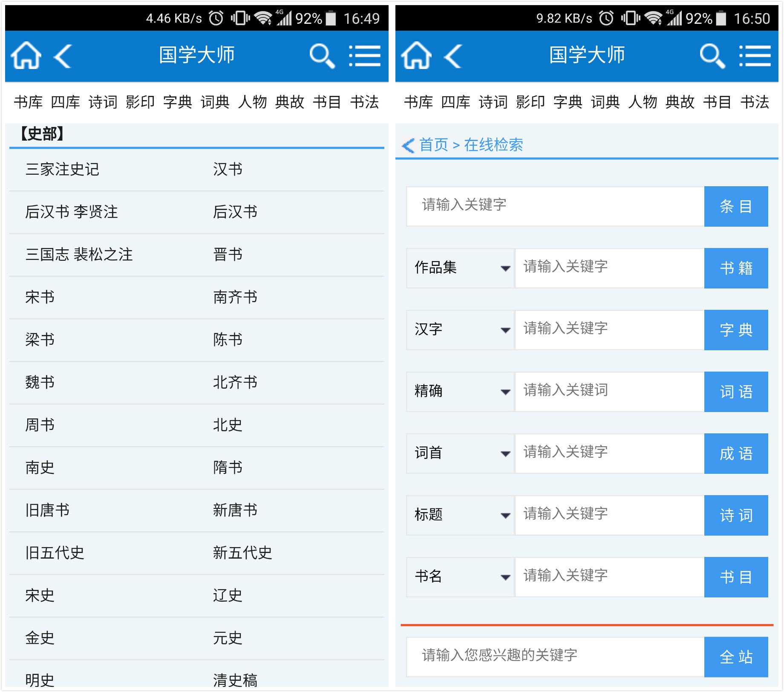Image resolution: width=784 pixels, height=692 pixels.
Task: Open the book 汉书
Action: 228,170
